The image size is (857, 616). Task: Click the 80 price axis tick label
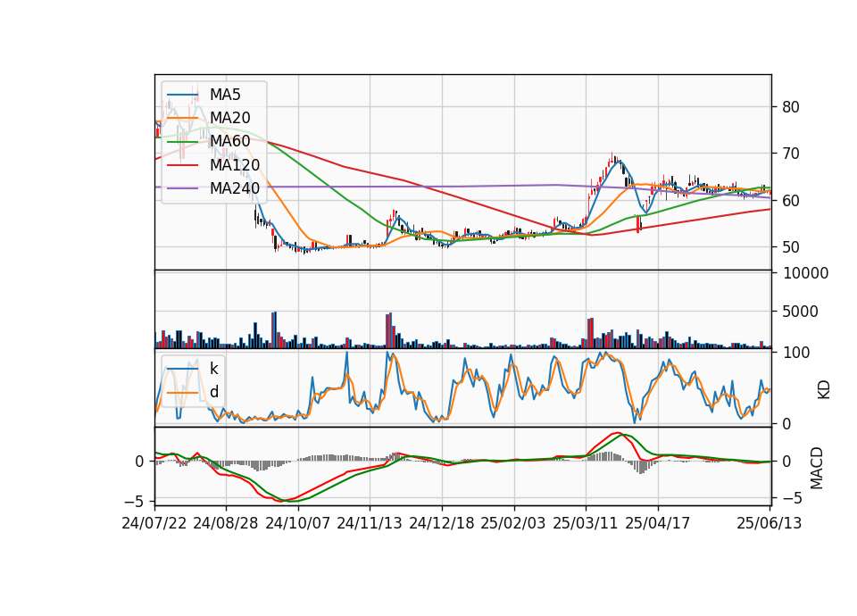pyautogui.click(x=791, y=107)
